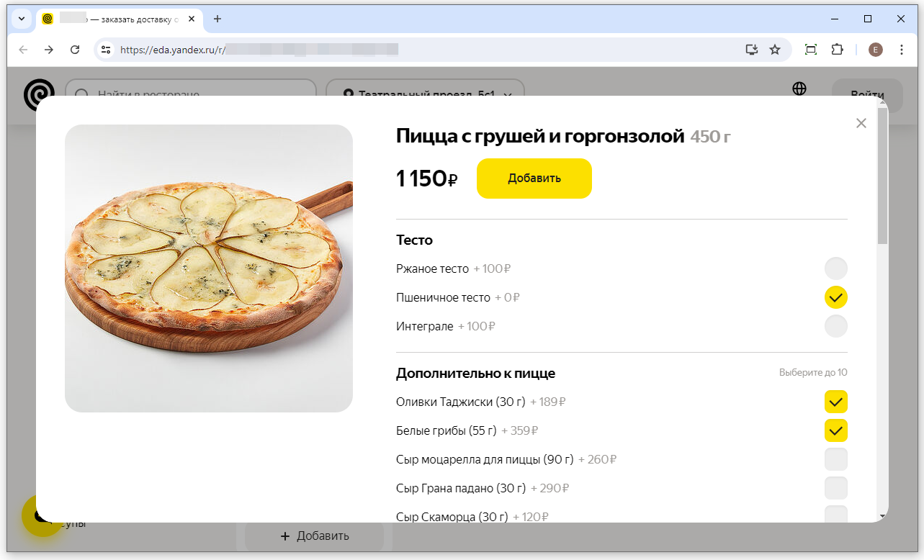Click the Выберите до 10 hint
924x560 pixels.
(x=813, y=373)
